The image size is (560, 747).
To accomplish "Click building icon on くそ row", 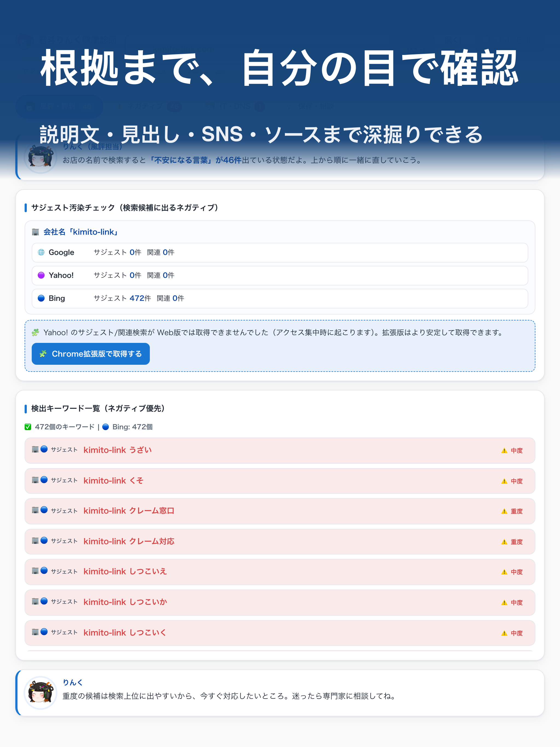I will [35, 480].
